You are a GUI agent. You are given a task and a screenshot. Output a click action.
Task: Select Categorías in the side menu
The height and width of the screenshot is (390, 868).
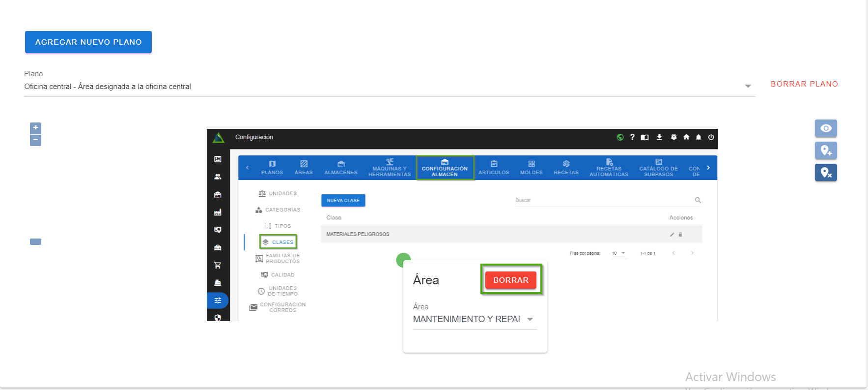278,210
